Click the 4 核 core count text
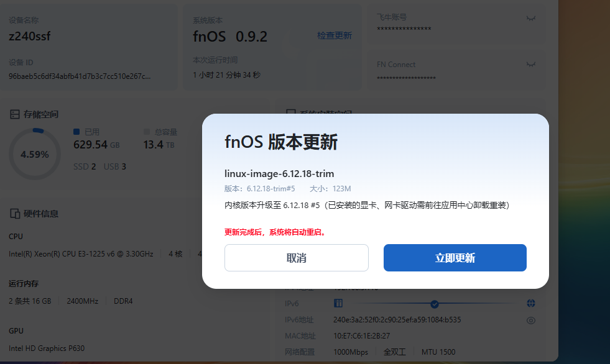This screenshot has height=364, width=610. click(x=175, y=254)
